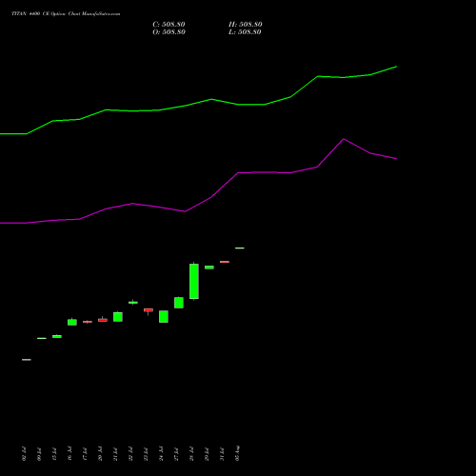This screenshot has height=476, width=476.
Task: Click the right end of the green line
Action: pyautogui.click(x=396, y=67)
